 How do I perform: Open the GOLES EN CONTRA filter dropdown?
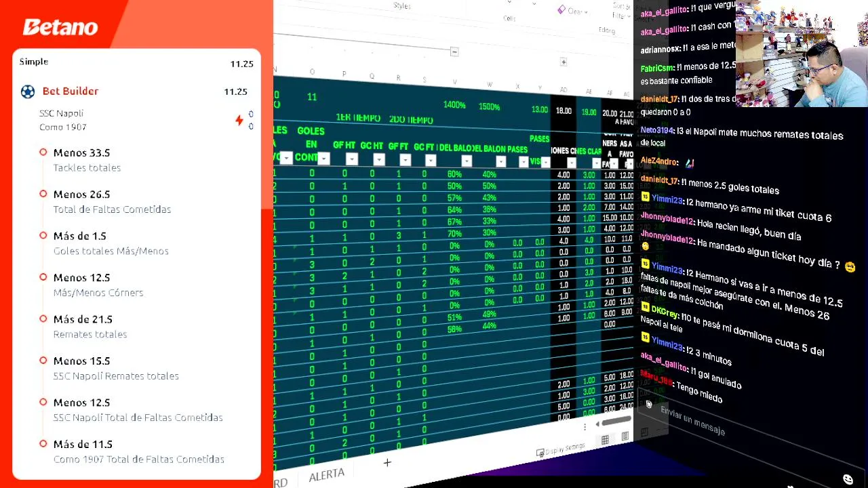coord(323,159)
